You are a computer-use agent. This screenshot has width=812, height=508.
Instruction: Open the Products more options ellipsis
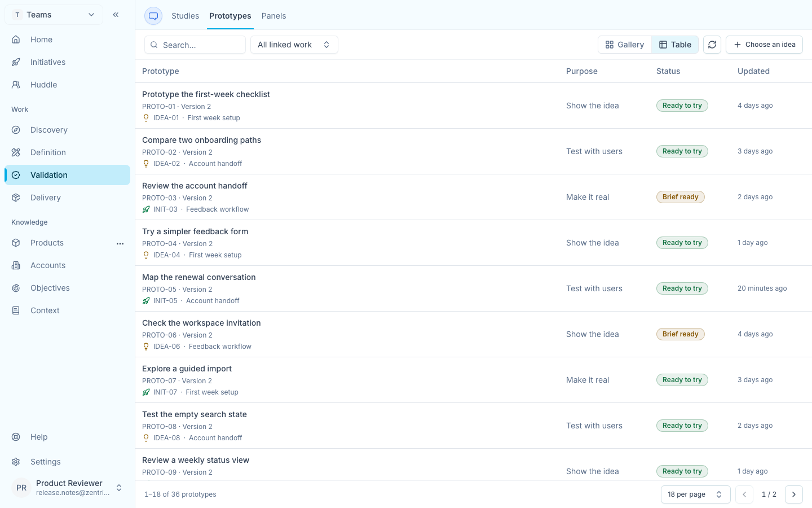click(120, 243)
